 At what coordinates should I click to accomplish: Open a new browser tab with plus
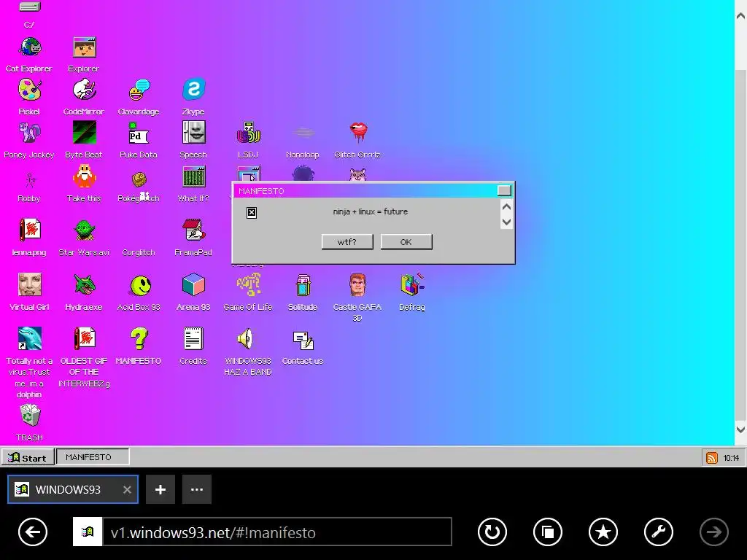click(x=160, y=489)
